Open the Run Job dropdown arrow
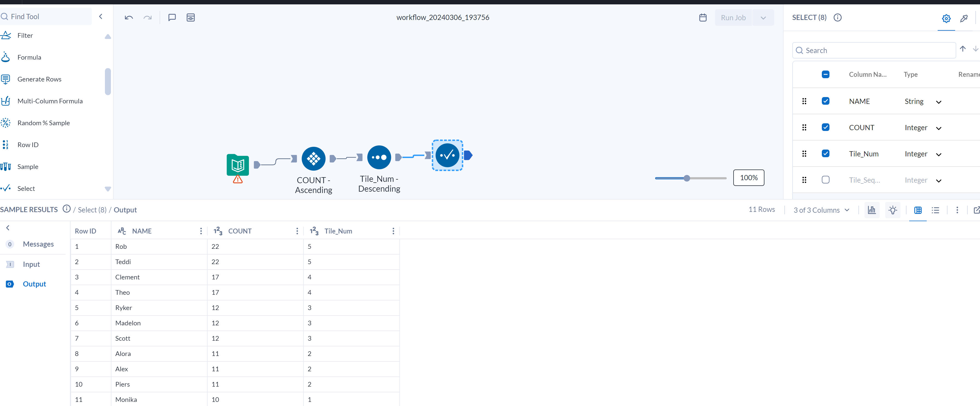The image size is (980, 406). (x=763, y=17)
